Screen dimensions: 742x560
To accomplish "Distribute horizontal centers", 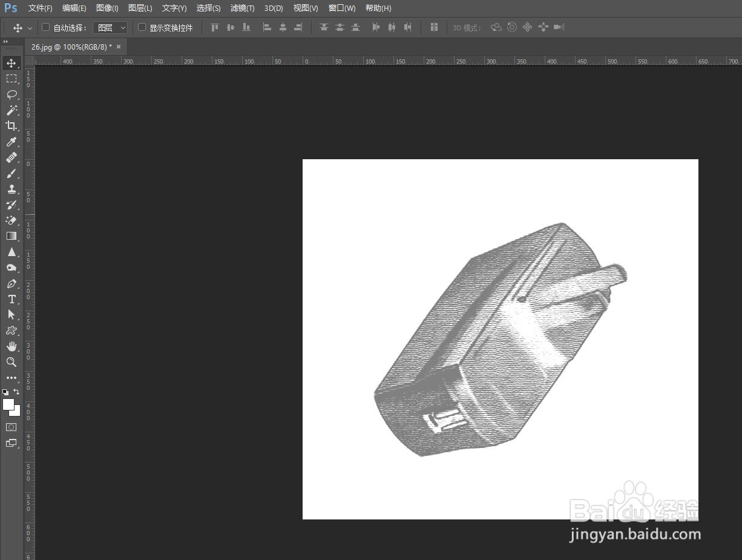I will (x=392, y=27).
